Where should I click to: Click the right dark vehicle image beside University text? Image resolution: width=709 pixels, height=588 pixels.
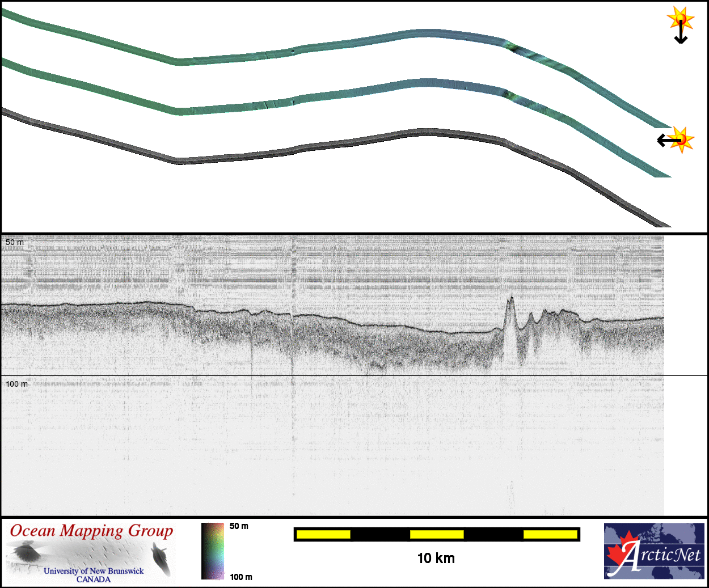(x=161, y=558)
